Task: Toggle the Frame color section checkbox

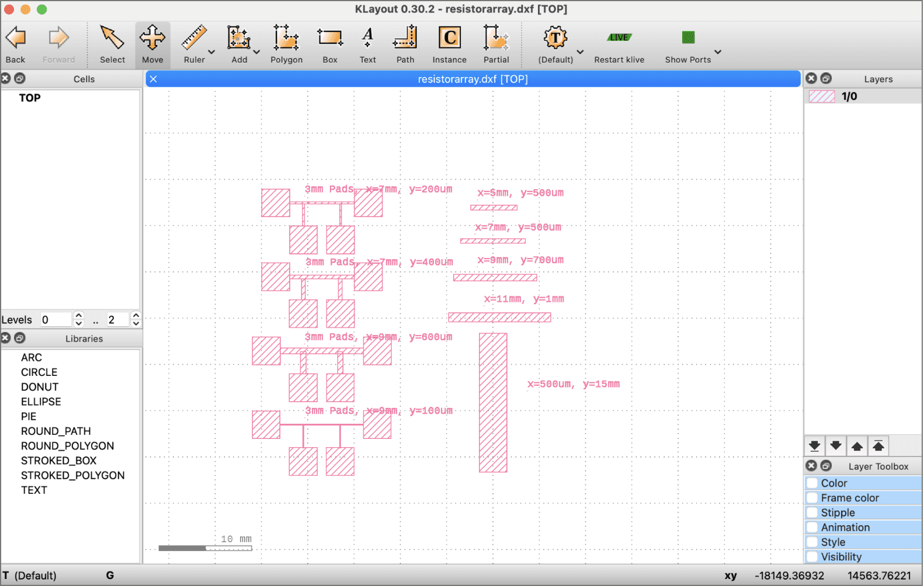Action: (x=812, y=498)
